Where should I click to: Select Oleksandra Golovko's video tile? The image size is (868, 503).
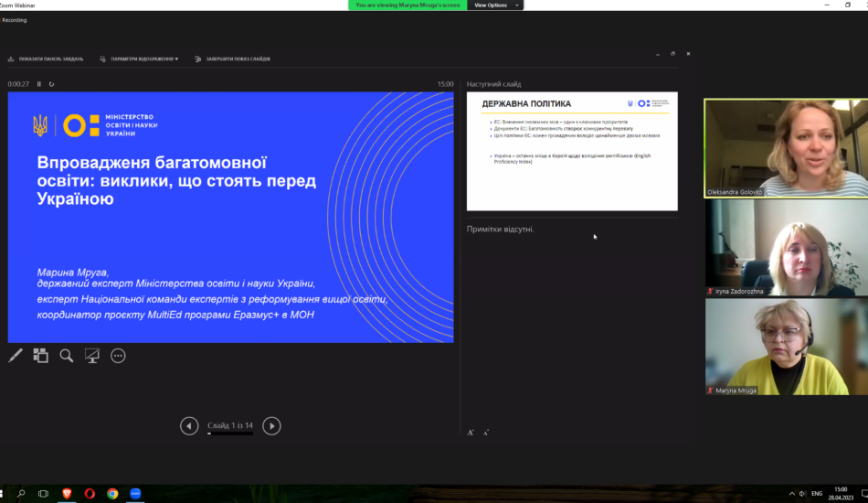[x=785, y=148]
